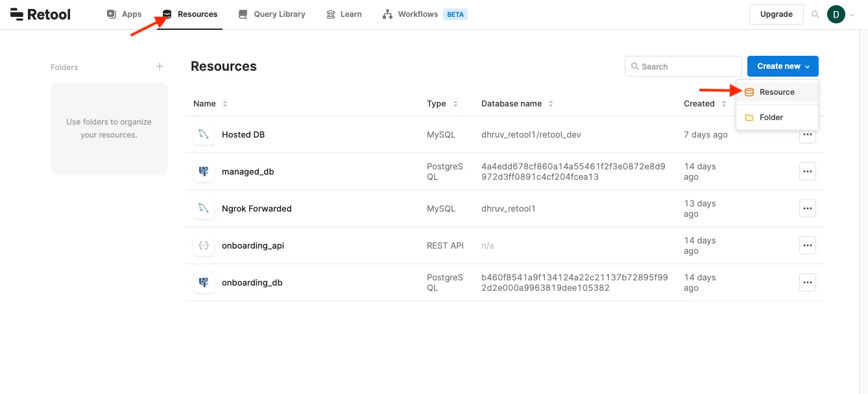
Task: Click the search magnifier icon in header
Action: [x=815, y=14]
